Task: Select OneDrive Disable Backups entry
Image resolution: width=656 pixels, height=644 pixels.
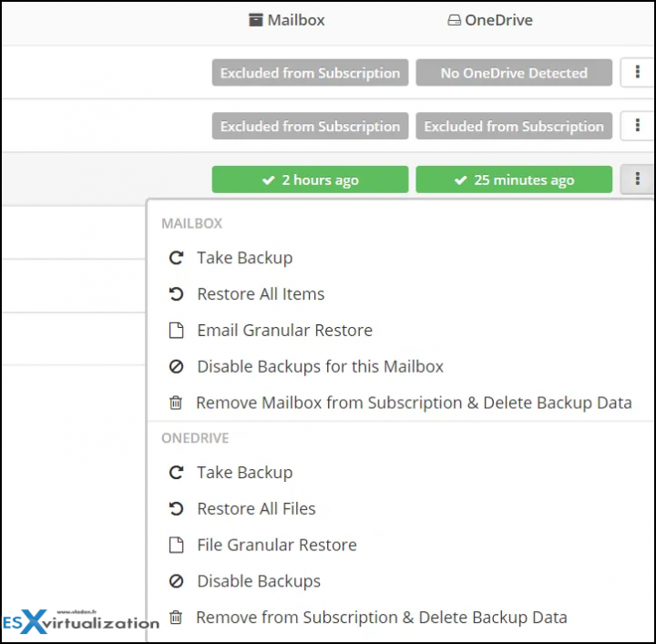Action: (259, 581)
